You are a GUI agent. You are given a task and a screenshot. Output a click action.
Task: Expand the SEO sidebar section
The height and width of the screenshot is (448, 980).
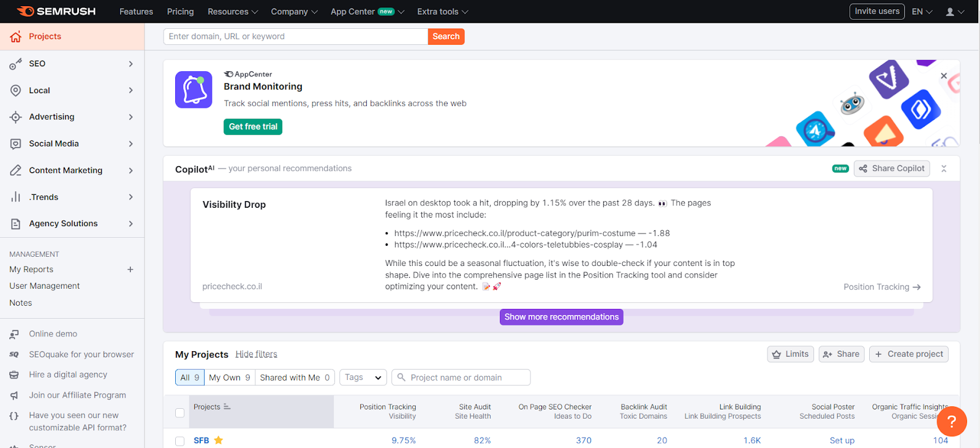click(131, 64)
